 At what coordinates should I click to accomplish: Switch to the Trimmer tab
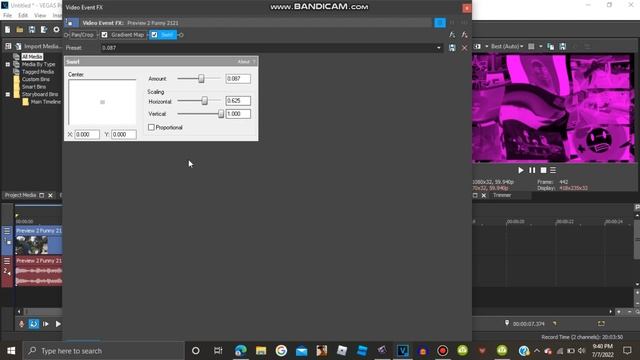(x=502, y=195)
